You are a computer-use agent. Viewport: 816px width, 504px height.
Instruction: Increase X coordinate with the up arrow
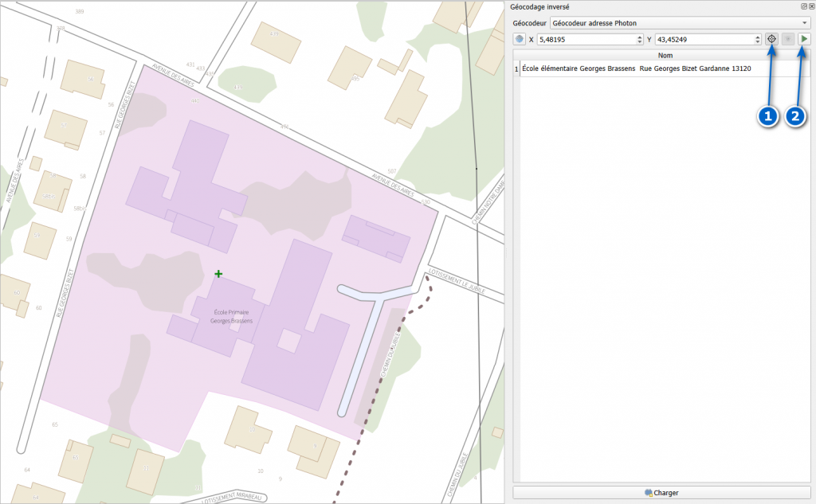640,37
